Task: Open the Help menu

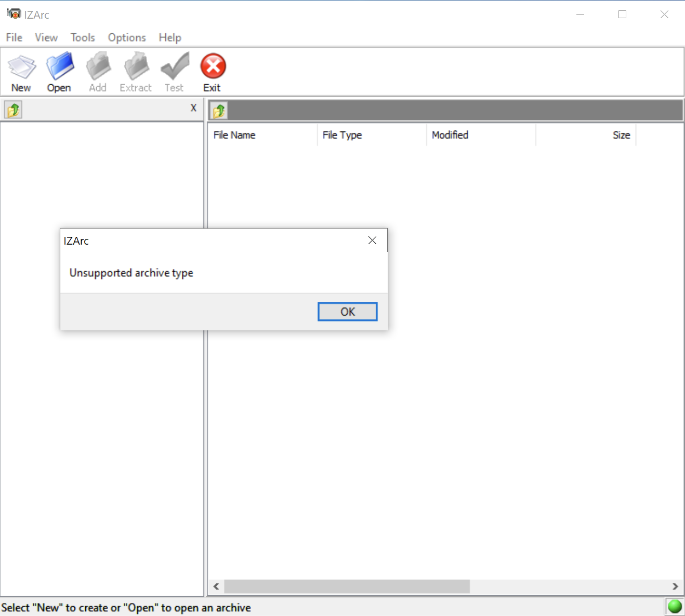Action: click(x=170, y=37)
